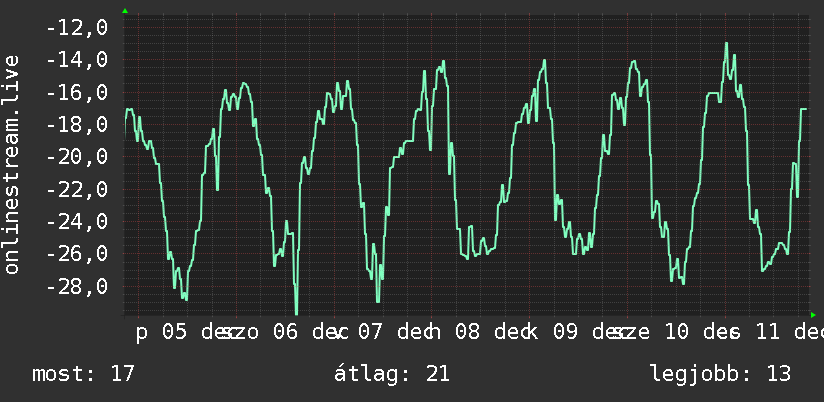Click the -12,0 y-axis label
The width and height of the screenshot is (824, 402).
coord(77,27)
